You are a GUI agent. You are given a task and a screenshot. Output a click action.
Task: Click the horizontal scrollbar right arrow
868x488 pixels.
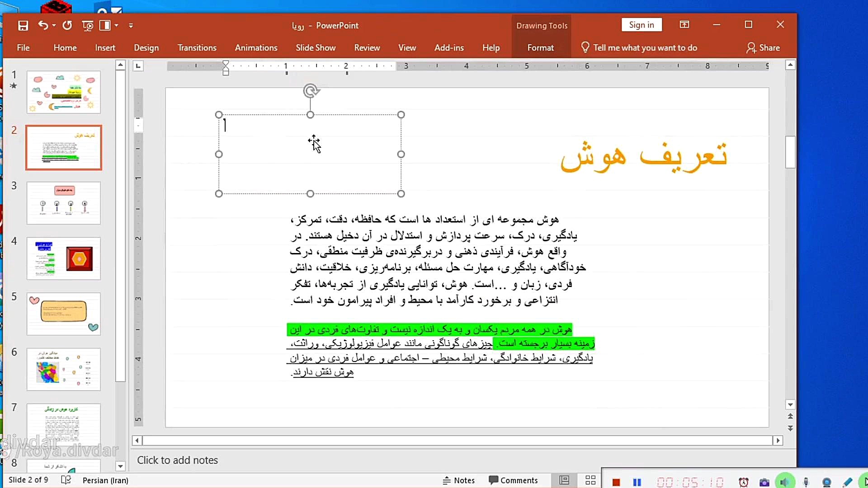coord(778,440)
